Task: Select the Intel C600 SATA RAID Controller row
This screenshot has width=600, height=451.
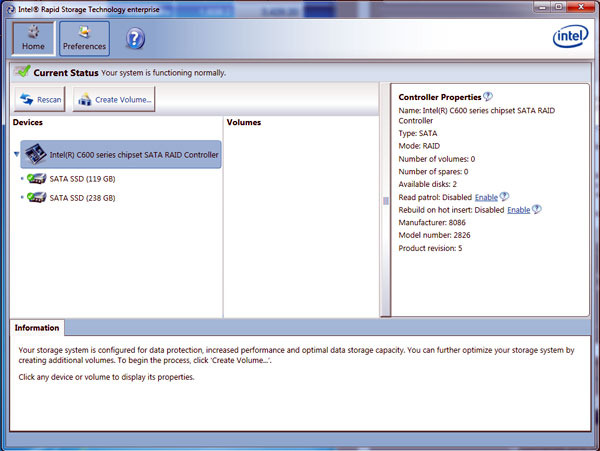Action: pos(121,155)
